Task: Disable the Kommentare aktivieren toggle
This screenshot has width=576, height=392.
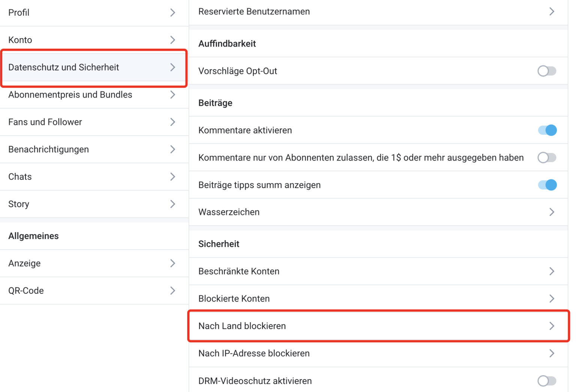Action: 547,130
